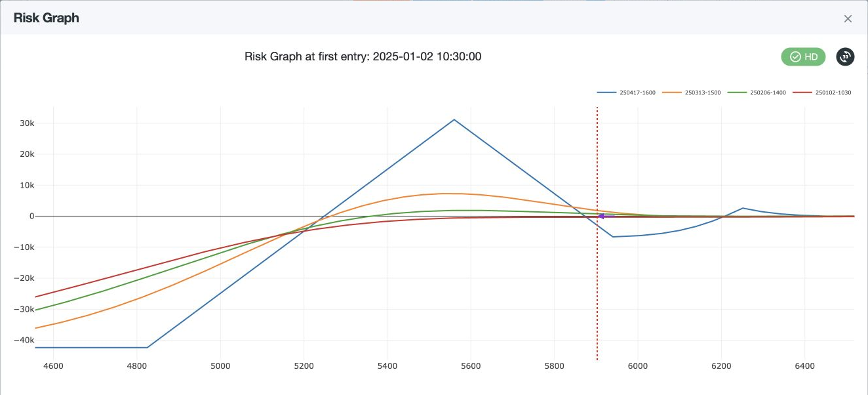
Task: Click the Risk Graph dialog heading
Action: point(47,18)
